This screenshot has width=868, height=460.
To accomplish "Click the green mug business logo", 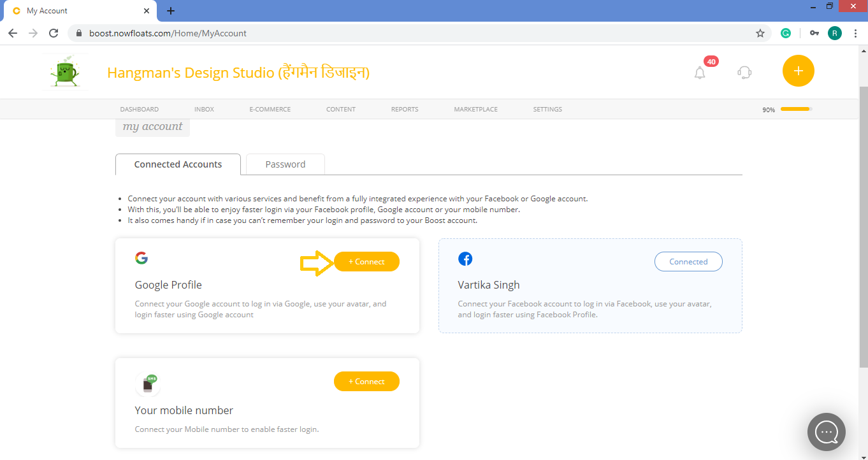I will (64, 72).
